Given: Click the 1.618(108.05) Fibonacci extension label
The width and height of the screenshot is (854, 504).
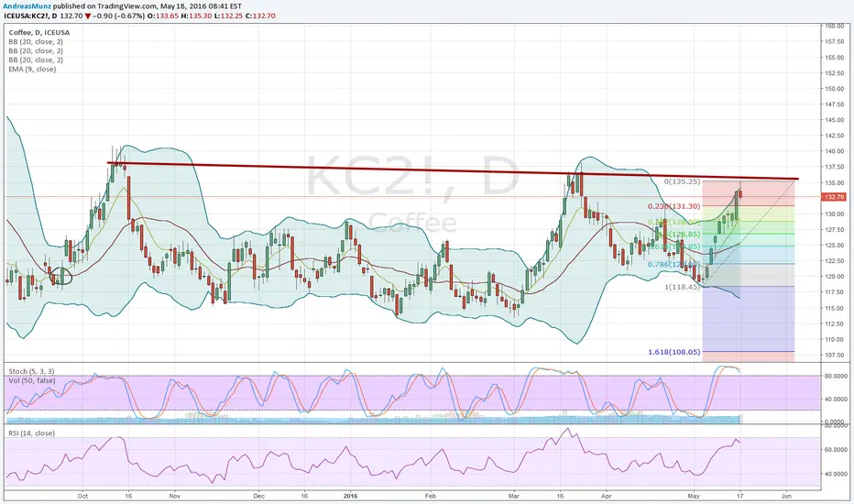Looking at the screenshot, I should pos(674,352).
